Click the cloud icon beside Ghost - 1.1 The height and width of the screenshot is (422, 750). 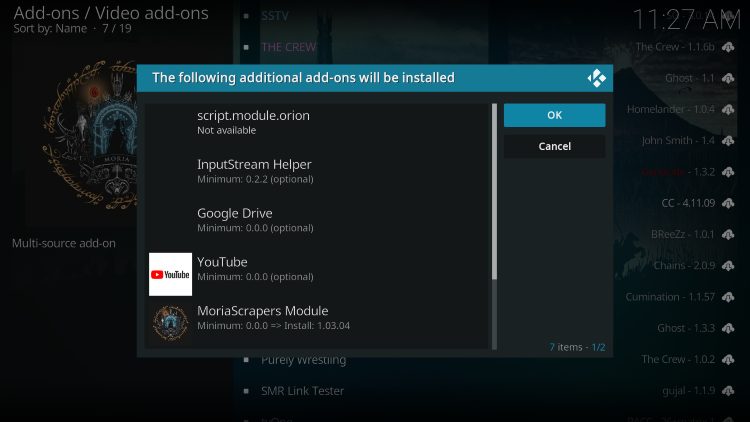(728, 78)
